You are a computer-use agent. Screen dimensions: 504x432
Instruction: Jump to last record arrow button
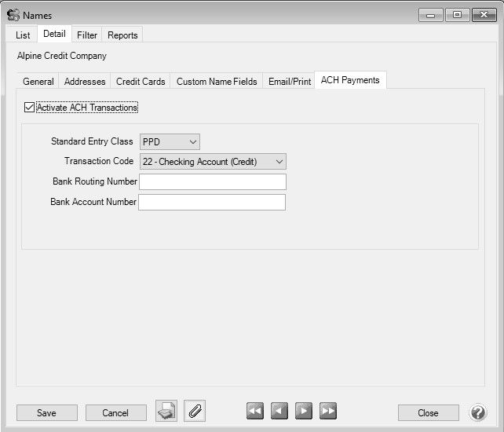328,412
